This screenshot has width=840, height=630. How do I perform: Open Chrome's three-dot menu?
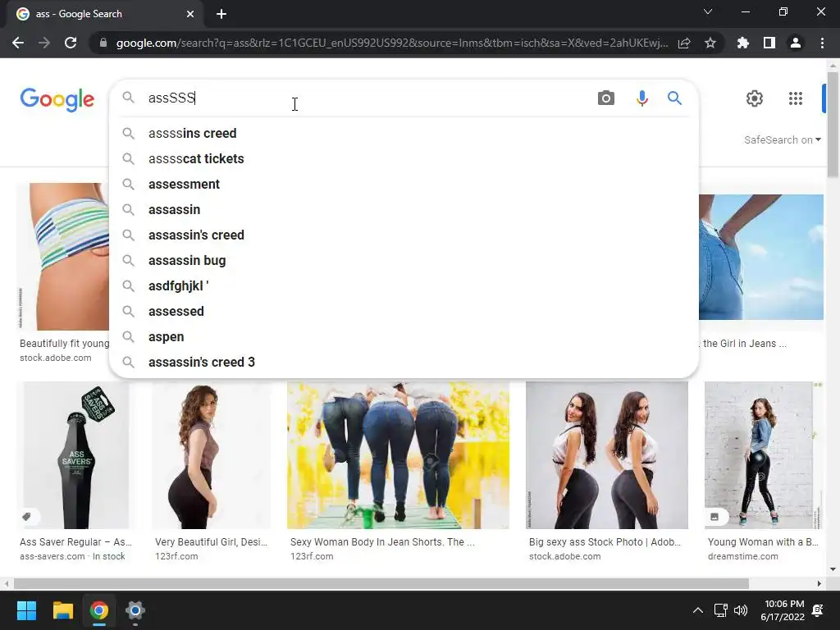tap(822, 43)
